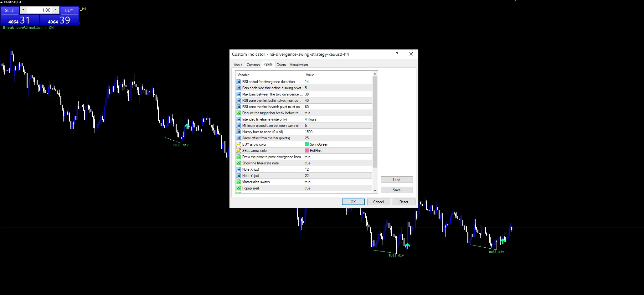Click the help question mark in the dialog title bar
This screenshot has height=295, width=644.
[x=397, y=54]
